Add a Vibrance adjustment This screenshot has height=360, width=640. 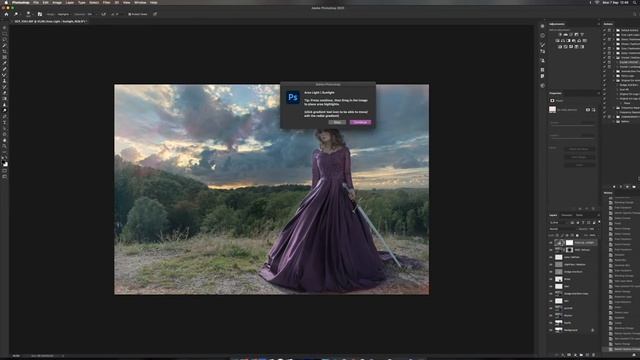point(582,35)
